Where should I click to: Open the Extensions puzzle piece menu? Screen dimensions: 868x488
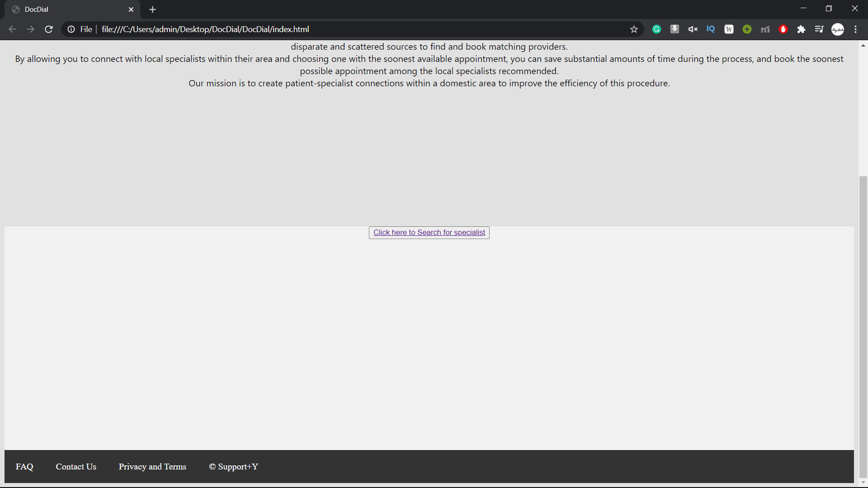click(x=801, y=29)
